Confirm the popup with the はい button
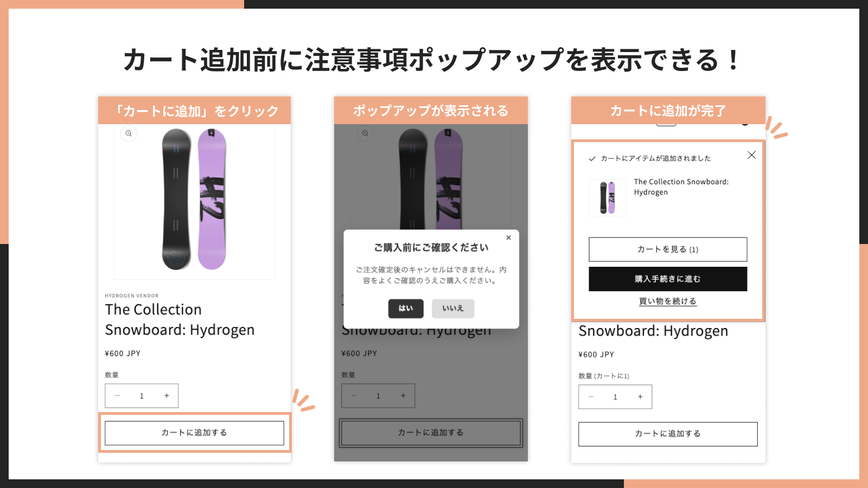The image size is (868, 488). (406, 309)
